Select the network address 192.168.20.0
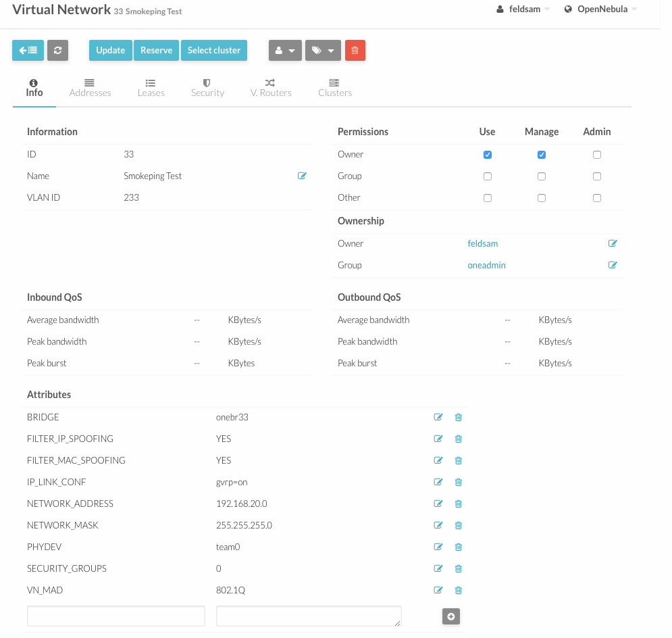 pos(241,504)
